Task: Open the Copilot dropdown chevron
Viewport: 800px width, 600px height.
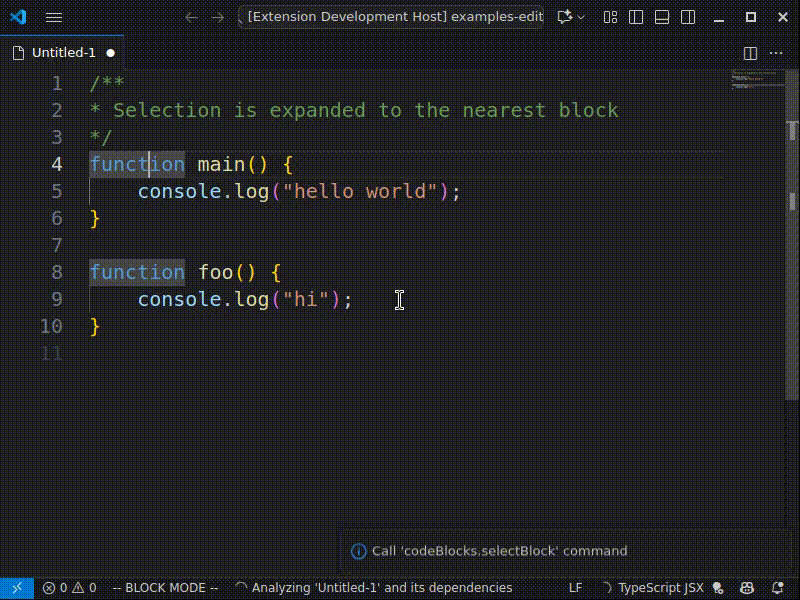Action: tap(580, 17)
